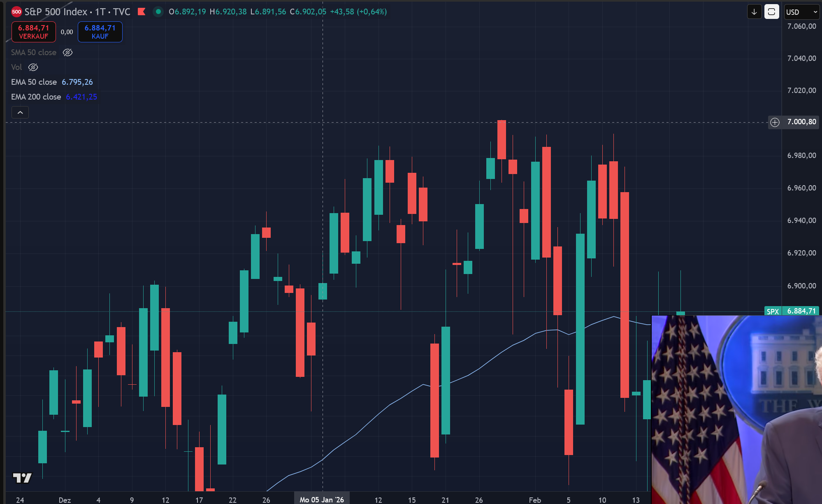Select the EMA 200 close legend entry

36,97
